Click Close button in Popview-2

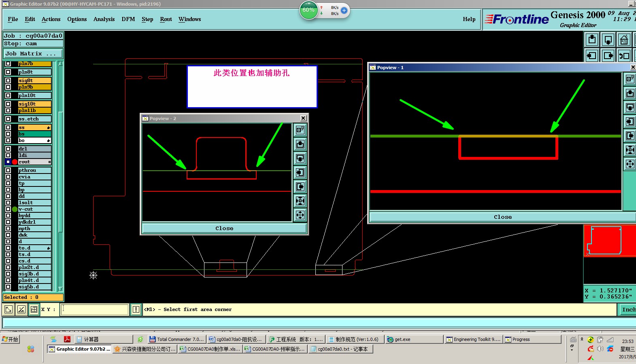coord(224,229)
